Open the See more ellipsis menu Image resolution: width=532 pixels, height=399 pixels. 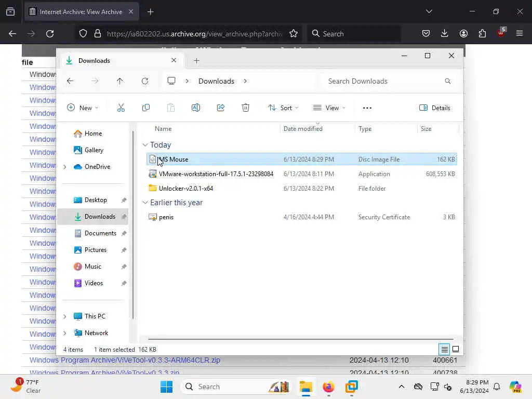367,108
